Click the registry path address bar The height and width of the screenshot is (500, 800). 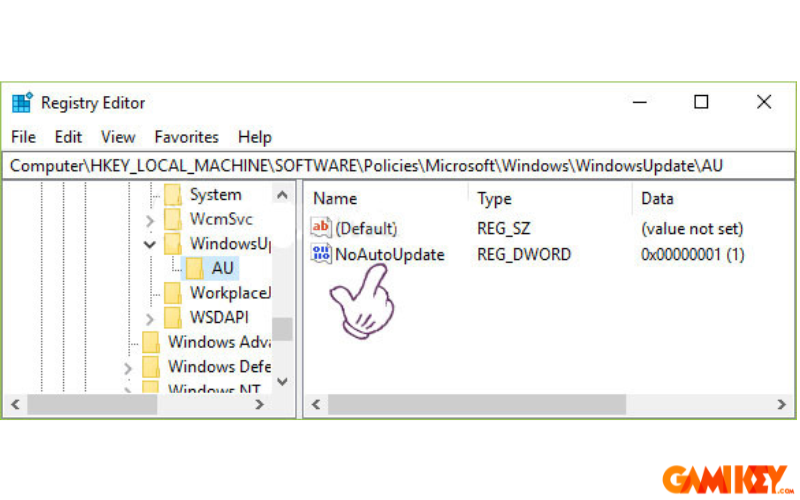pos(398,166)
